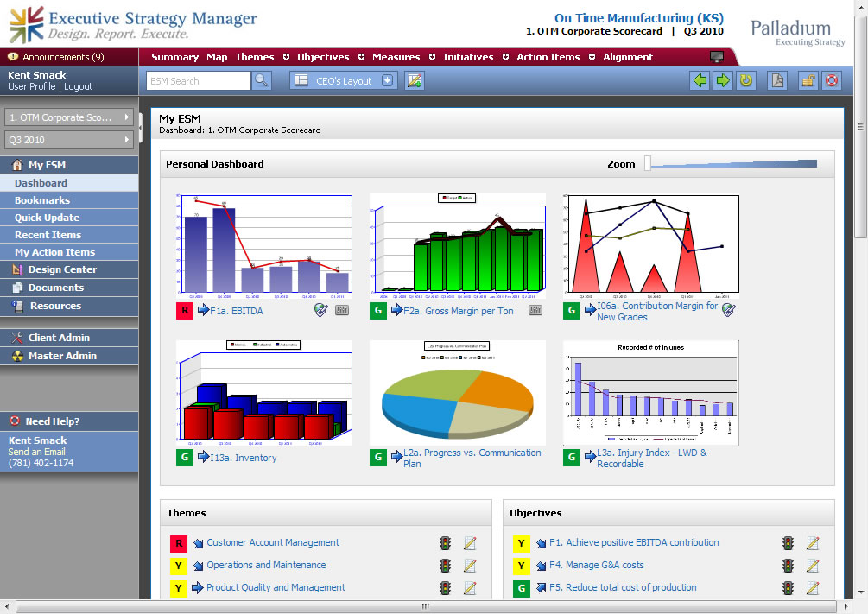
Task: Open the Objectives menu
Action: point(323,57)
